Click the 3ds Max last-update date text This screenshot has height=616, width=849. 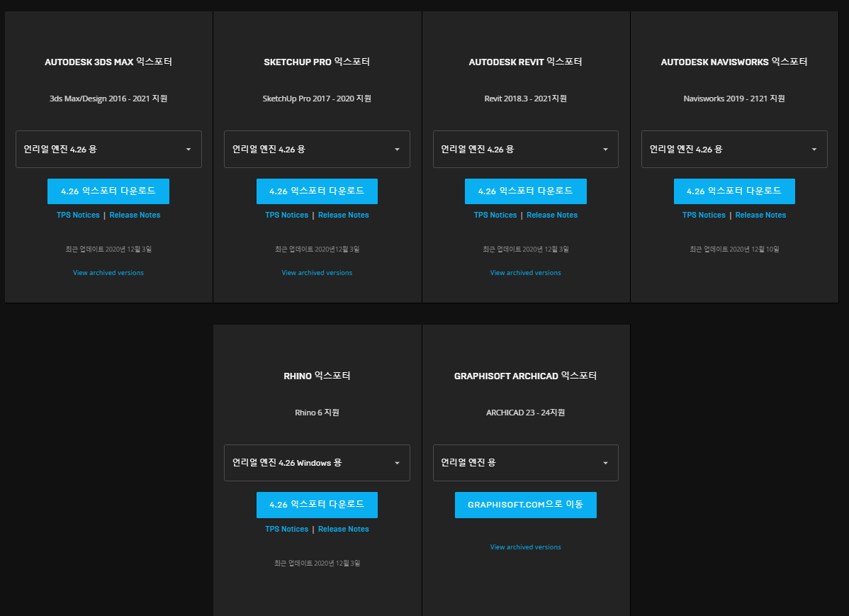pyautogui.click(x=108, y=250)
